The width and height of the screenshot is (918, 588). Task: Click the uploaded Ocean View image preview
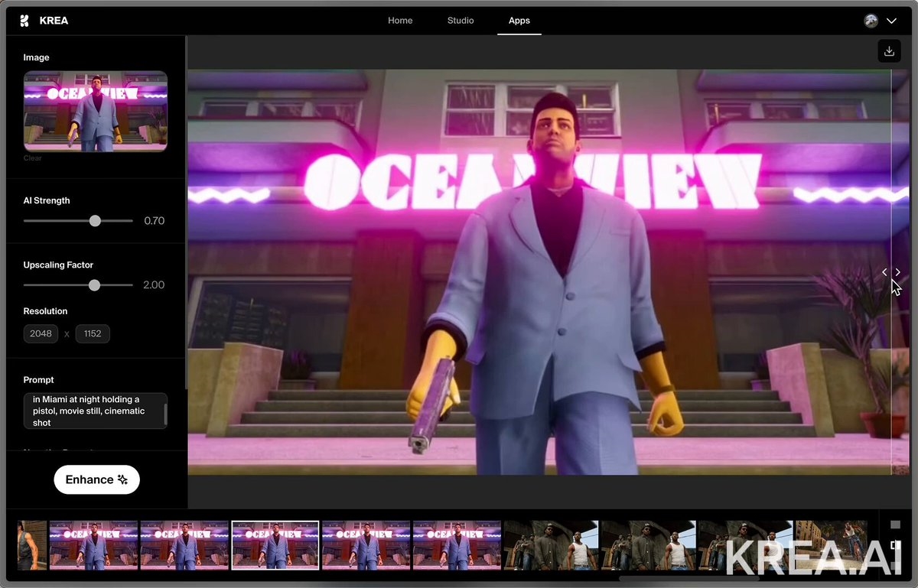click(x=96, y=111)
